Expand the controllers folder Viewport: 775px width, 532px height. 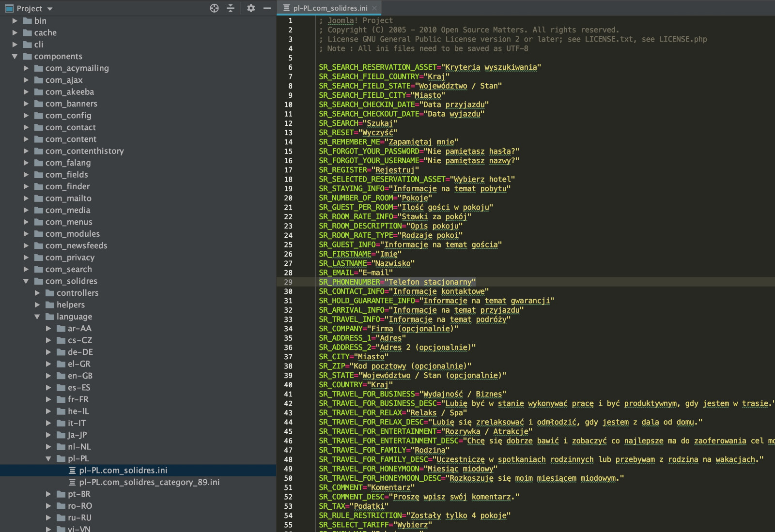tap(37, 293)
